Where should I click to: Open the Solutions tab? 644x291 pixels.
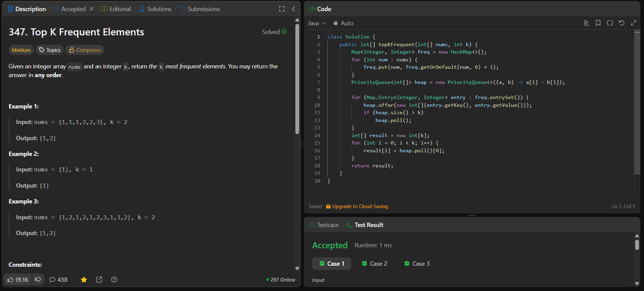tap(155, 9)
